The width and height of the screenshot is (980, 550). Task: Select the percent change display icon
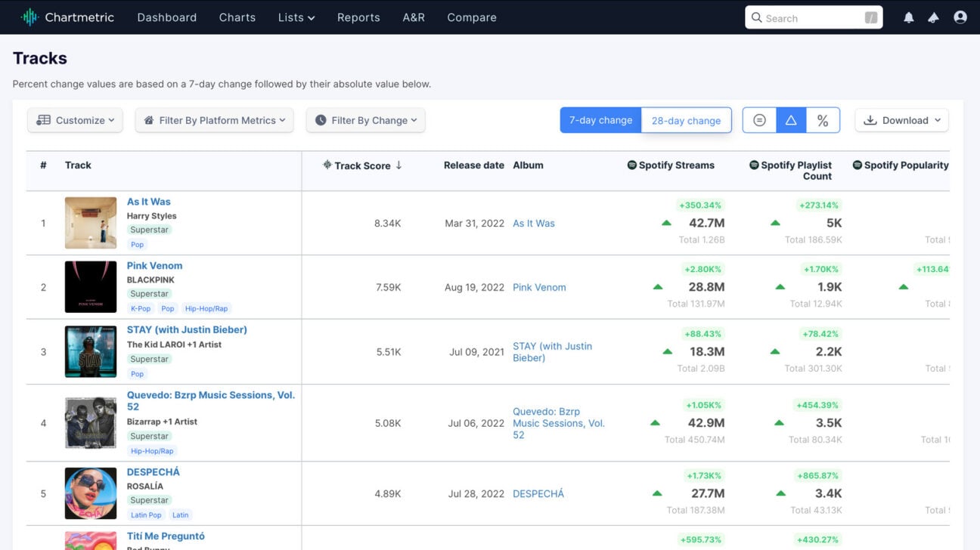coord(823,119)
